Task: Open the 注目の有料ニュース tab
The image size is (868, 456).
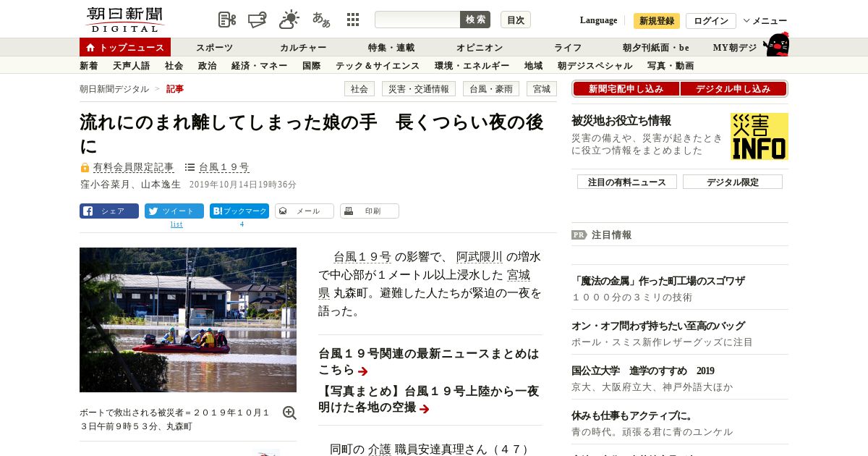Action: pos(627,182)
